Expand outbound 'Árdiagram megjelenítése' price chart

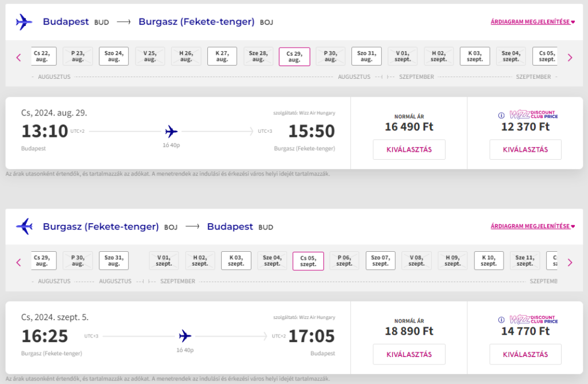(x=533, y=22)
